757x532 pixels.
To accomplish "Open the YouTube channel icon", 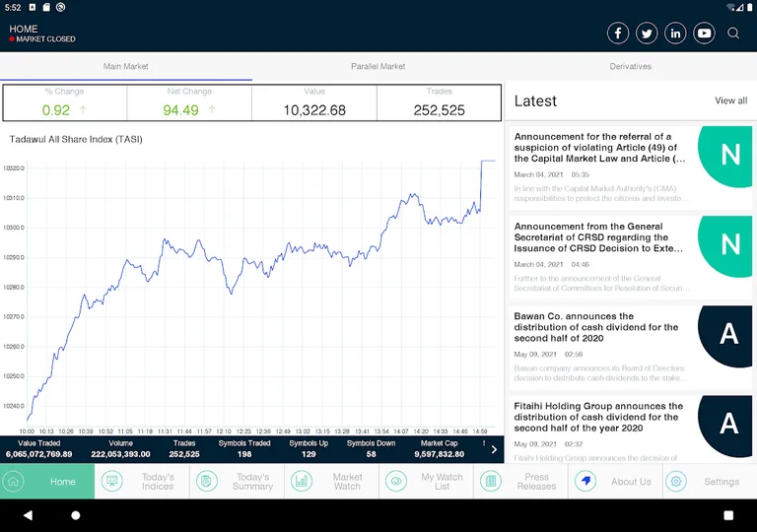I will click(x=704, y=33).
